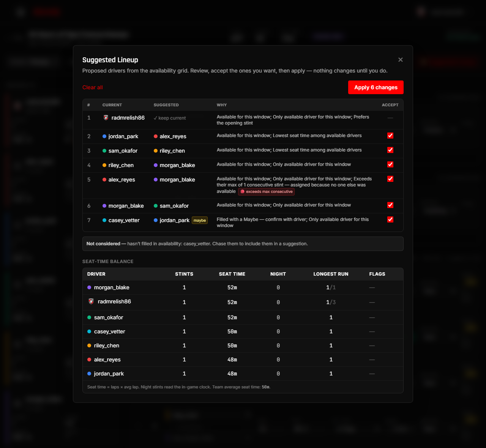Select morgan_blake row in seat-time balance
This screenshot has width=486, height=448.
click(243, 287)
